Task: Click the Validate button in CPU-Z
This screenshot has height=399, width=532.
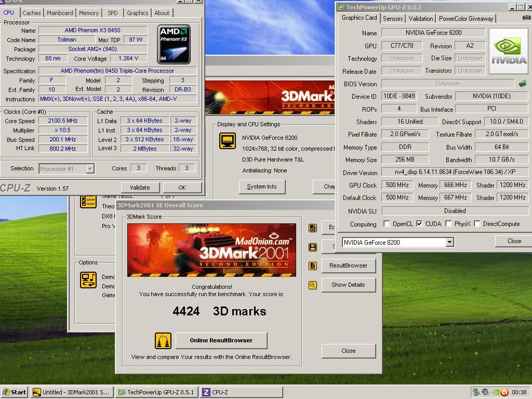Action: (x=140, y=188)
